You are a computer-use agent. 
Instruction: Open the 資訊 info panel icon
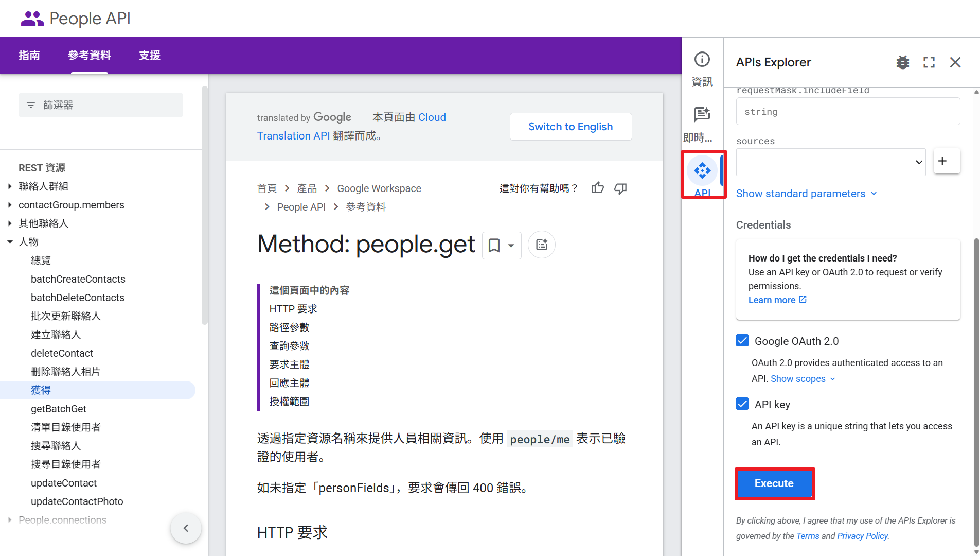pyautogui.click(x=702, y=60)
